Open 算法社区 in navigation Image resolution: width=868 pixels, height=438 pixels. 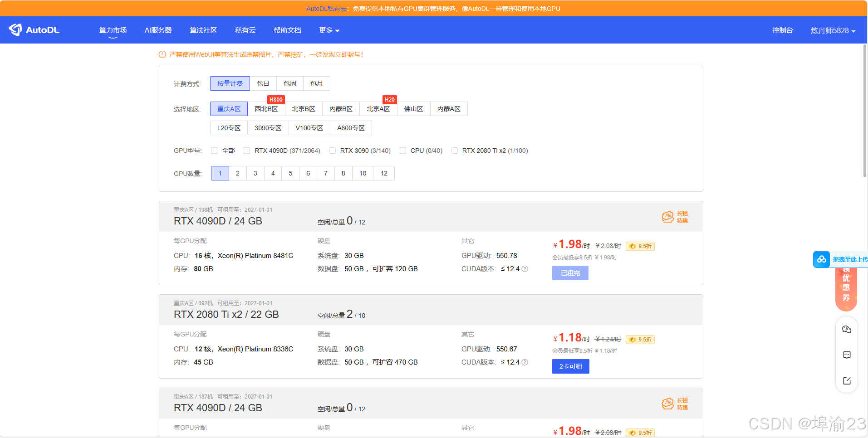[x=203, y=30]
